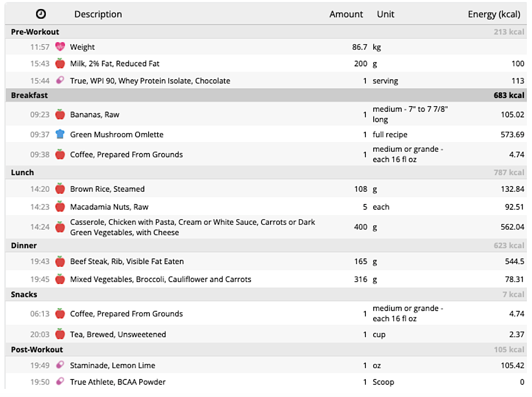Image resolution: width=532 pixels, height=397 pixels.
Task: Select the apple icon beside Beef Steak, Rib
Action: pos(60,261)
